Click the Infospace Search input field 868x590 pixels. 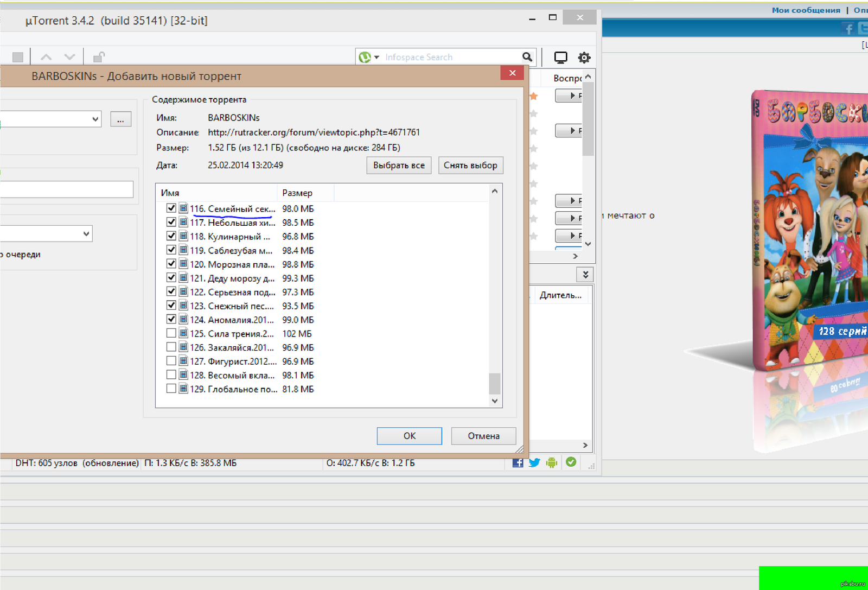450,57
